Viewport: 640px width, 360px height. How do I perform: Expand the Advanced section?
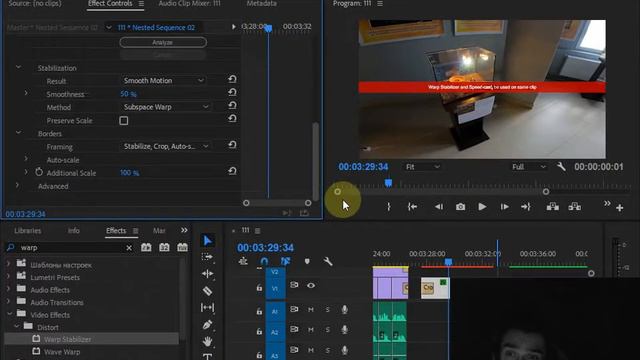[17, 185]
